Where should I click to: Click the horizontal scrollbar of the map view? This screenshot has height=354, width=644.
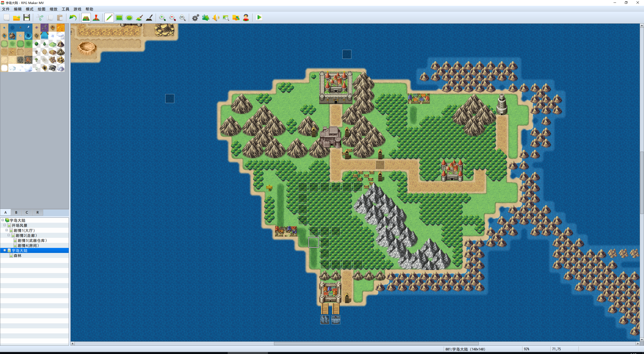376,343
